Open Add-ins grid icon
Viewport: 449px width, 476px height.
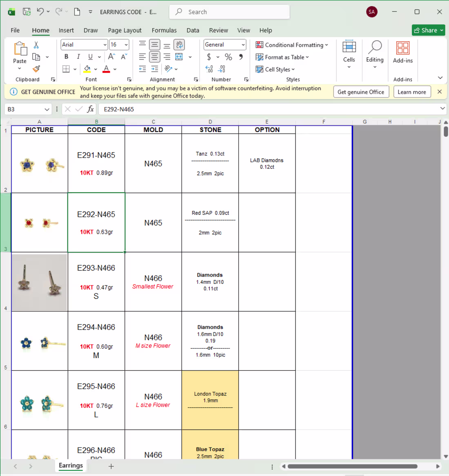click(403, 48)
